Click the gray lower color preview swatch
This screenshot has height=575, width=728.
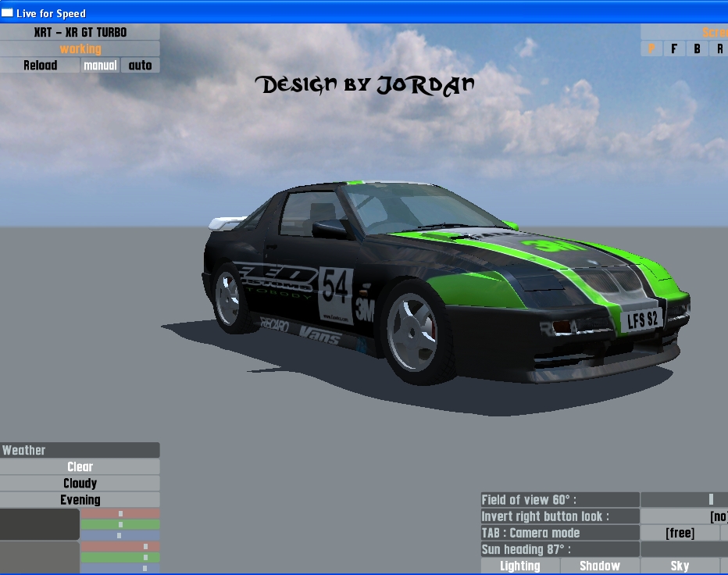coord(40,557)
